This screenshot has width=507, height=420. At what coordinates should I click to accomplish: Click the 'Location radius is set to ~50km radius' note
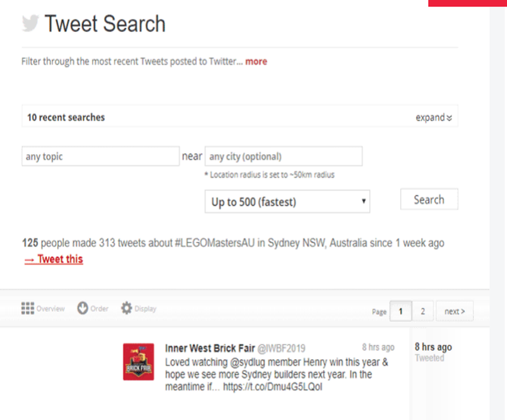[x=270, y=174]
